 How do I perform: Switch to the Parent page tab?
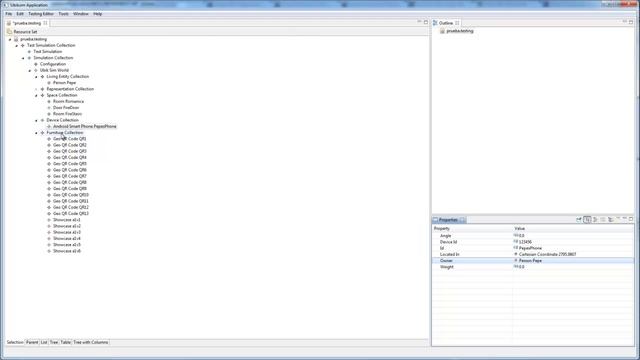[32, 342]
